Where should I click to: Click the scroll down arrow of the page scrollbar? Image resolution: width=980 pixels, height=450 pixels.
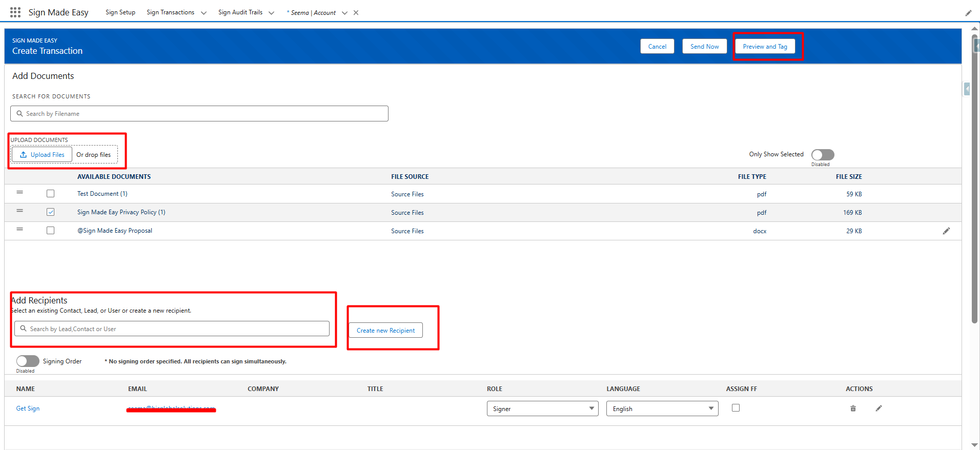coord(974,445)
